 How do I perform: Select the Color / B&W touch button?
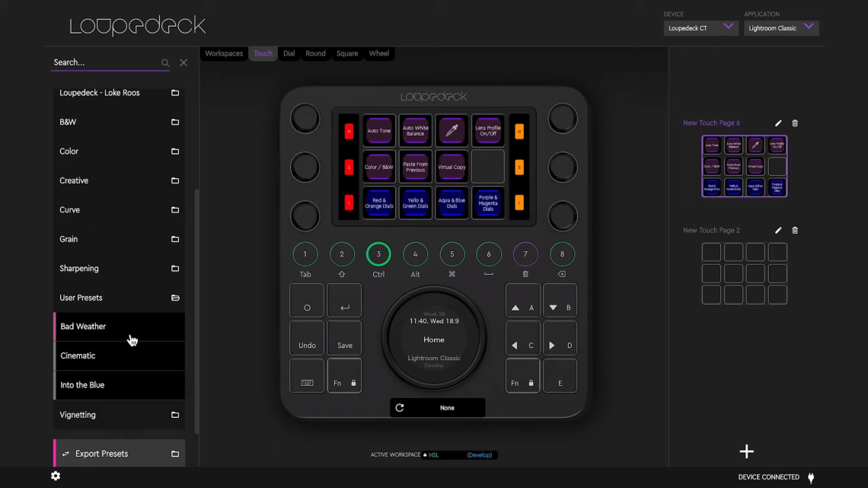point(379,167)
